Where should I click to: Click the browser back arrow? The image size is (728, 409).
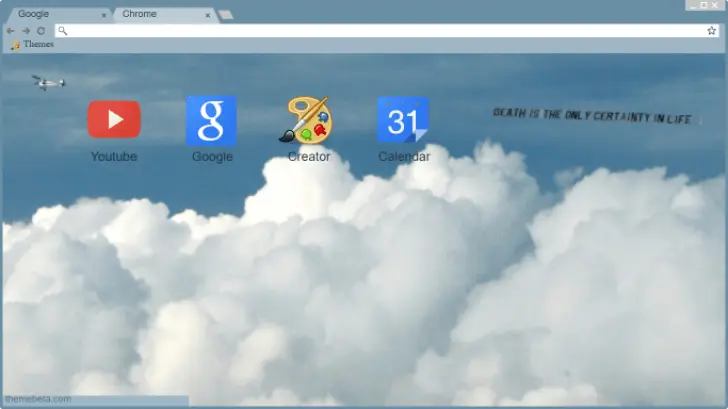click(x=11, y=31)
